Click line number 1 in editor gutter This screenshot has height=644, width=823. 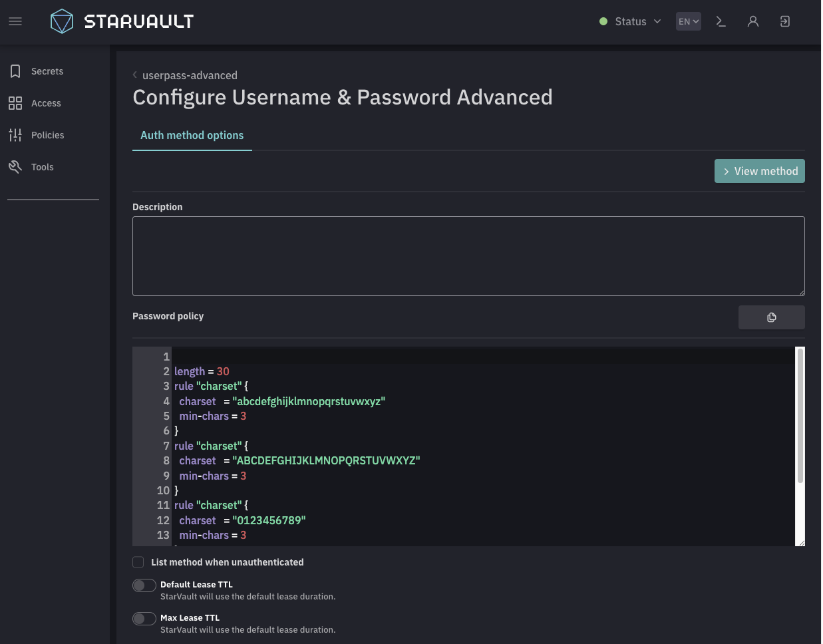[x=166, y=357]
